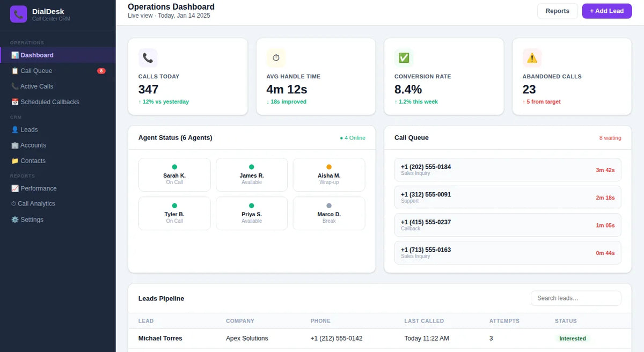Select James R. agent card

click(252, 175)
